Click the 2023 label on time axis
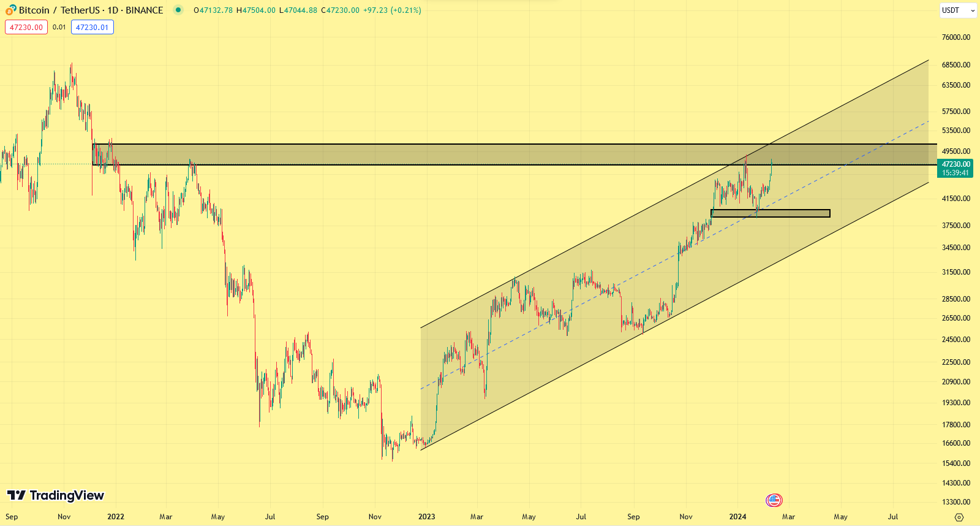980x526 pixels. 426,517
